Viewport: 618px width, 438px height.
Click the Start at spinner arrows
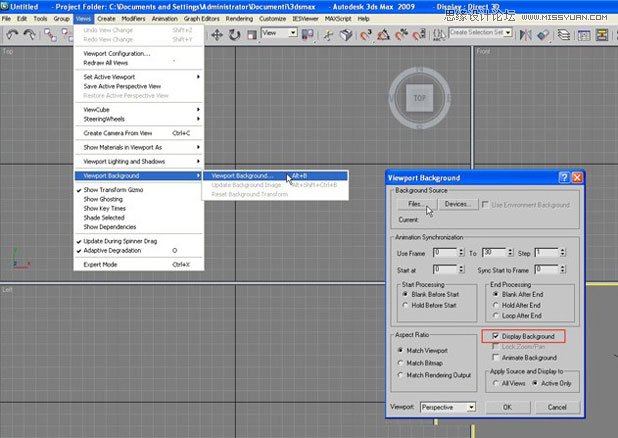point(461,269)
